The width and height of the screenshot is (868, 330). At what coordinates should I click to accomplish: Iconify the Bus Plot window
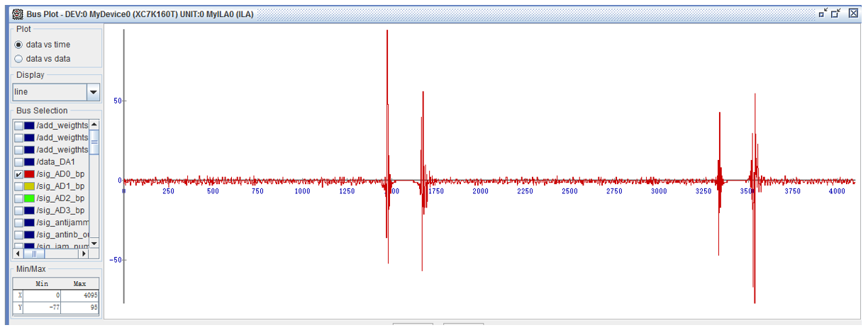tap(823, 13)
